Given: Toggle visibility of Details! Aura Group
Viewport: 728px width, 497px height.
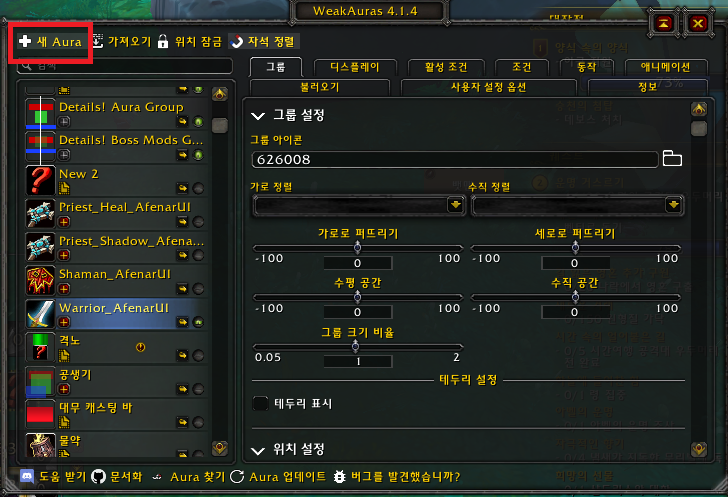Looking at the screenshot, I should point(198,122).
